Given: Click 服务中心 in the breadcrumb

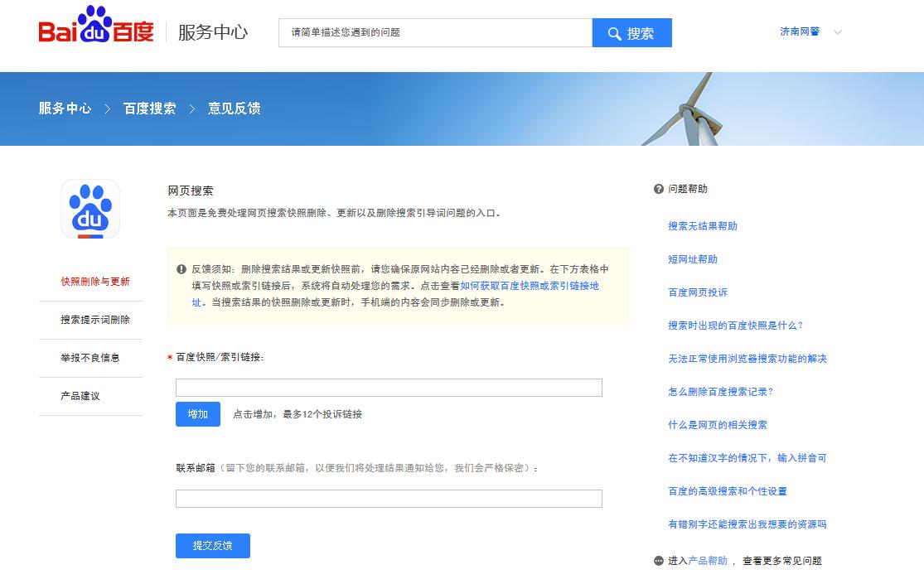Looking at the screenshot, I should 65,109.
